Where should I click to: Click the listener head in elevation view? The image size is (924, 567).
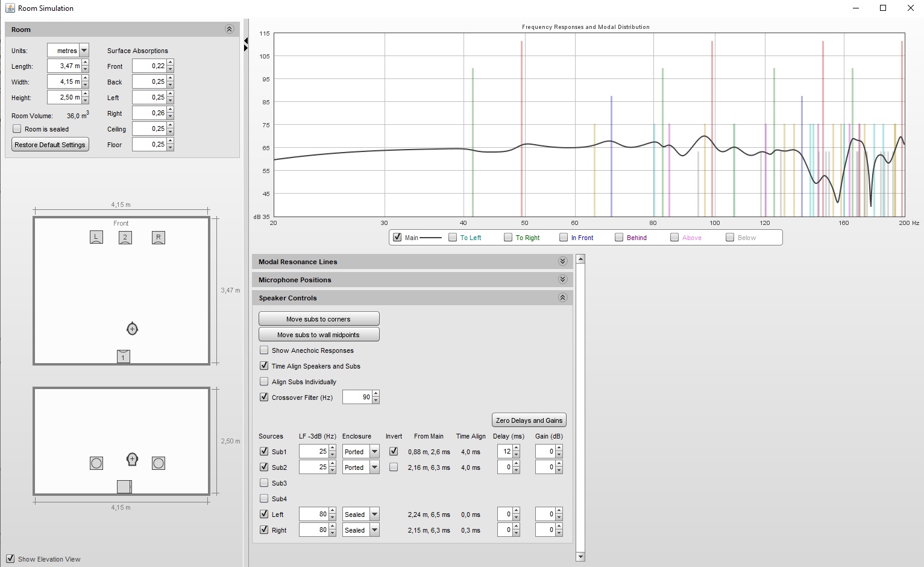(132, 460)
